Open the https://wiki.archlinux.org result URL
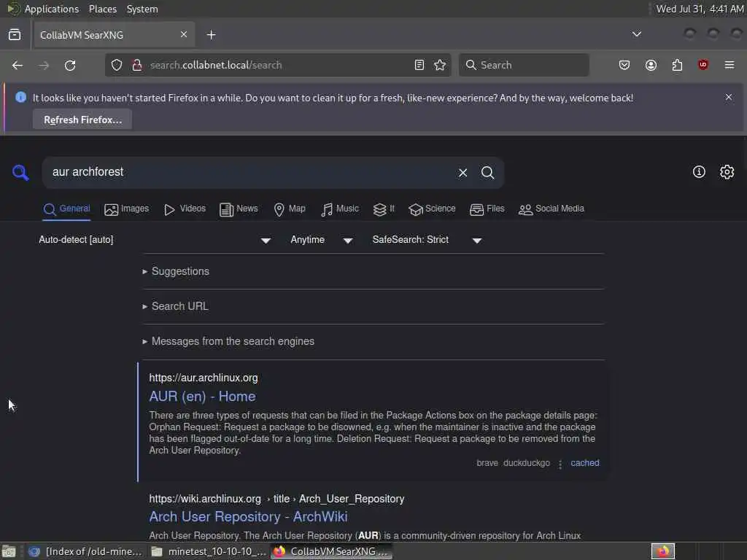 tap(276, 499)
